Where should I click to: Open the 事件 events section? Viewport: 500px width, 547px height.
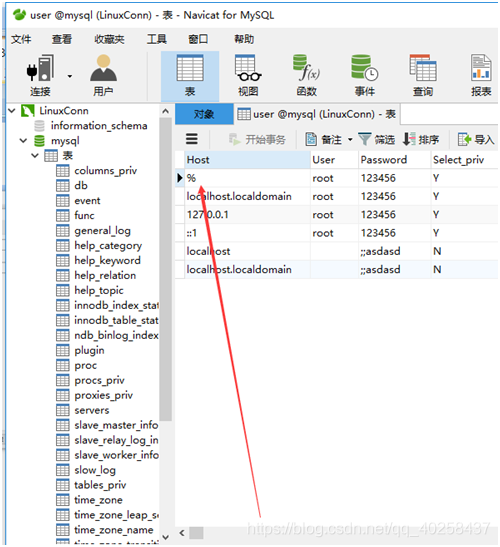coord(365,75)
